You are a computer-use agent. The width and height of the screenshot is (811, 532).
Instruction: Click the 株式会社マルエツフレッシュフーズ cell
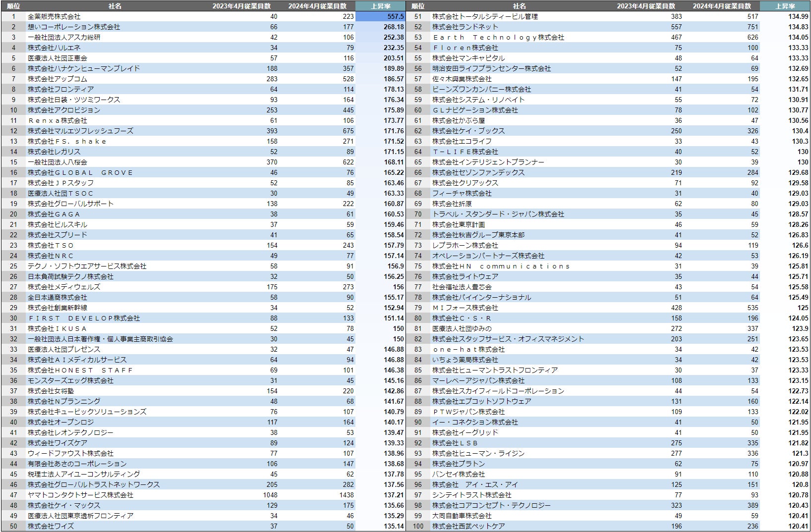point(80,131)
